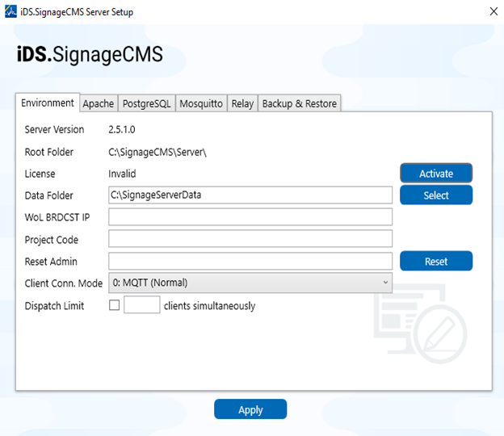
Task: Click the iDS.SignageCMS logo heading
Action: [x=90, y=55]
